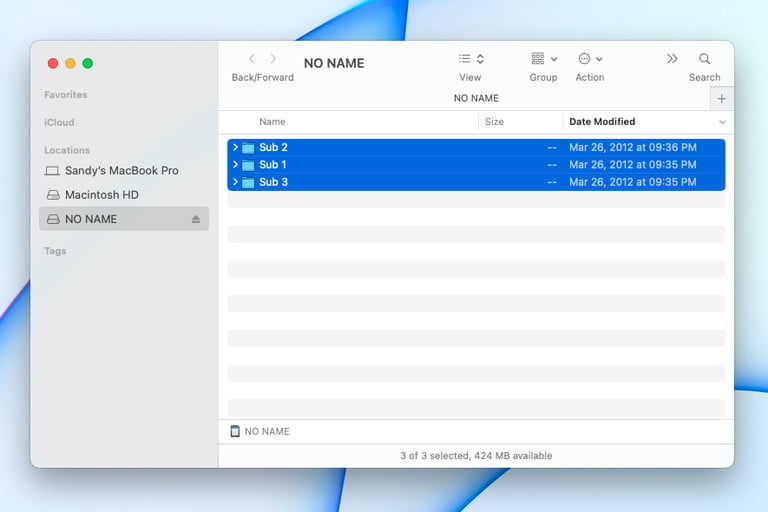Viewport: 768px width, 512px height.
Task: Eject the NO NAME drive
Action: 196,219
